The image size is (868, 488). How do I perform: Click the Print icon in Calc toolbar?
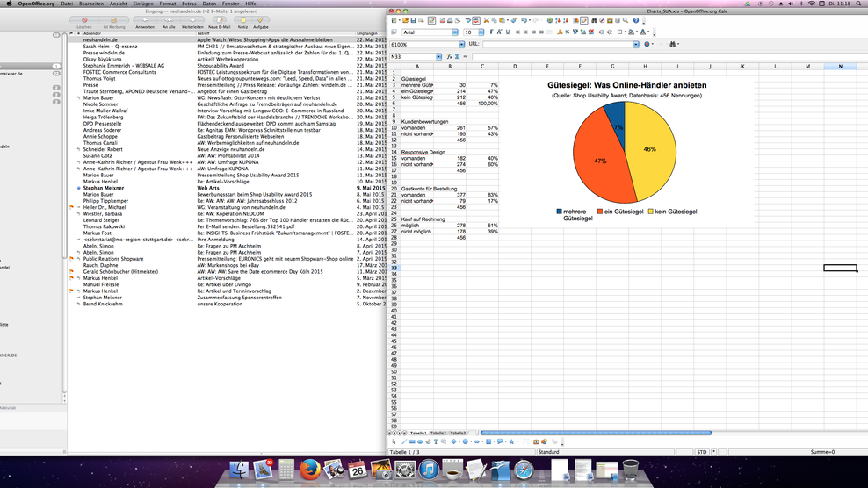pos(450,20)
